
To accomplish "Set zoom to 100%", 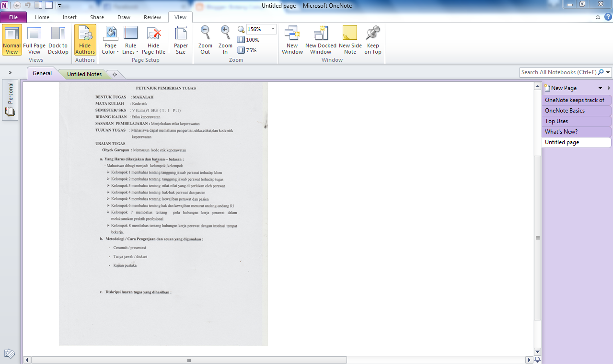I will pos(248,40).
